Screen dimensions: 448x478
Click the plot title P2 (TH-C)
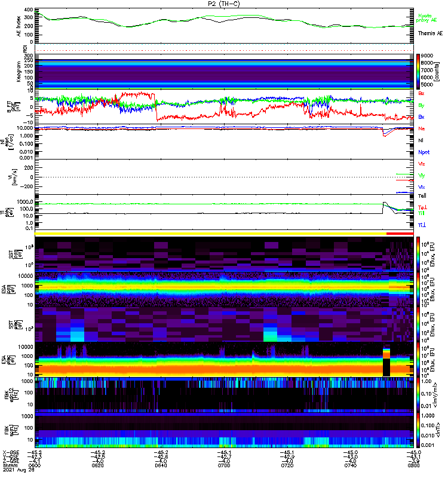point(224,4)
